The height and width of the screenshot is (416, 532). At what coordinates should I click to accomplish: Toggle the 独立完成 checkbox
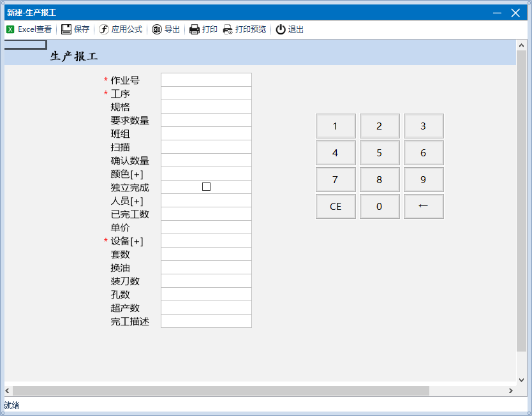click(x=206, y=187)
